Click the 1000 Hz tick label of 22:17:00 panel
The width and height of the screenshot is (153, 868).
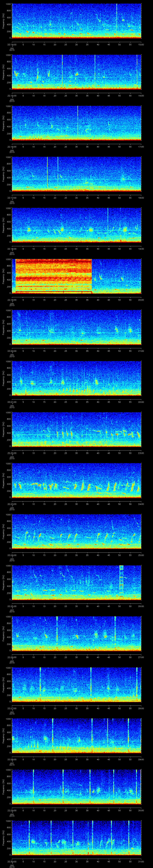tap(8, 157)
